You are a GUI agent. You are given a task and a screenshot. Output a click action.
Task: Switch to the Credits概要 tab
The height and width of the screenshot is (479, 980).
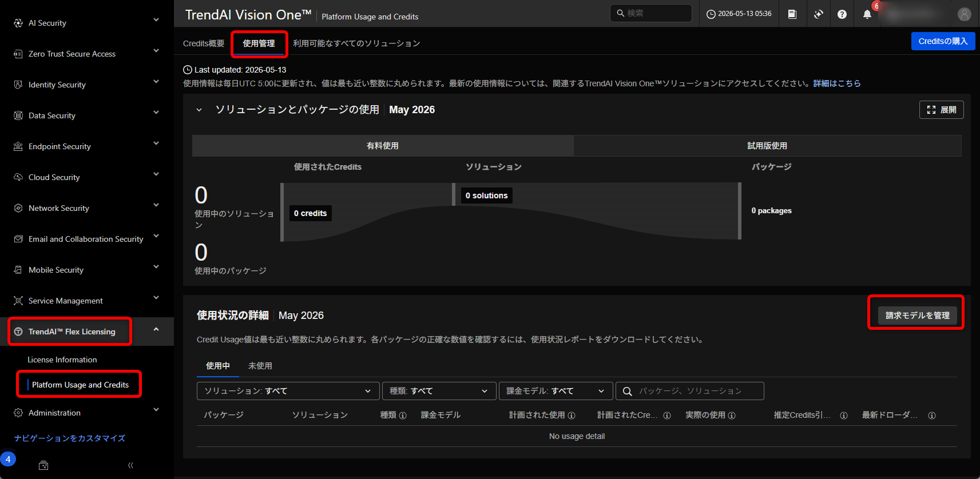pos(204,43)
